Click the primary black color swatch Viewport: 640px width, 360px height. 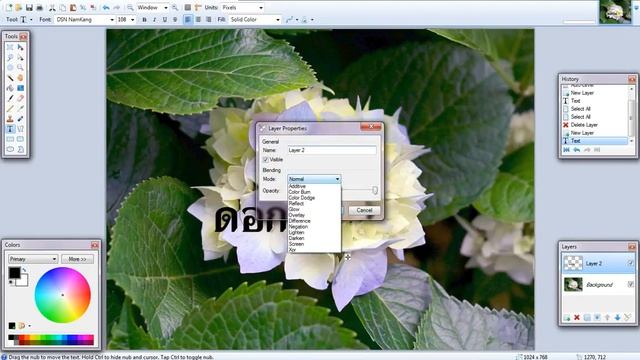click(14, 273)
